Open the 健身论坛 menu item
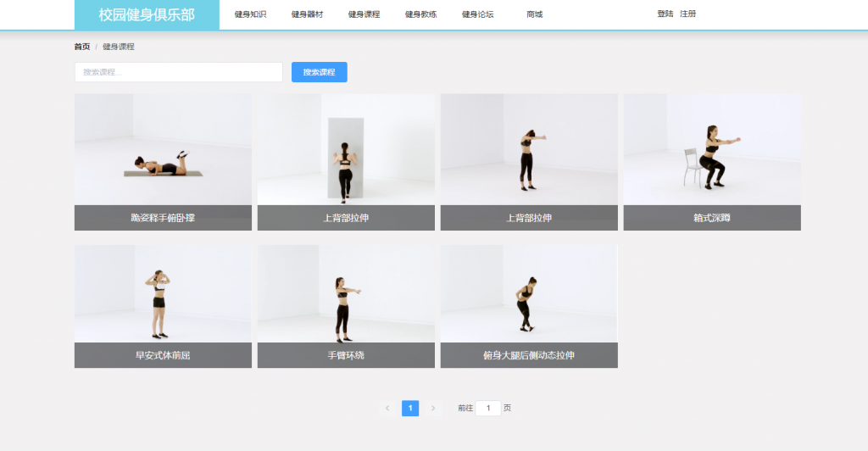868x451 pixels. pyautogui.click(x=478, y=14)
